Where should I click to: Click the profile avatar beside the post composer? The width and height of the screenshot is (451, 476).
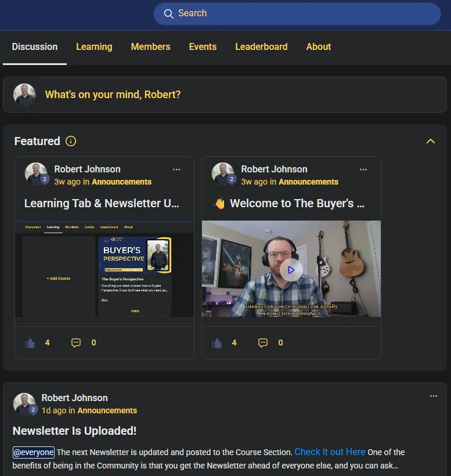[24, 95]
